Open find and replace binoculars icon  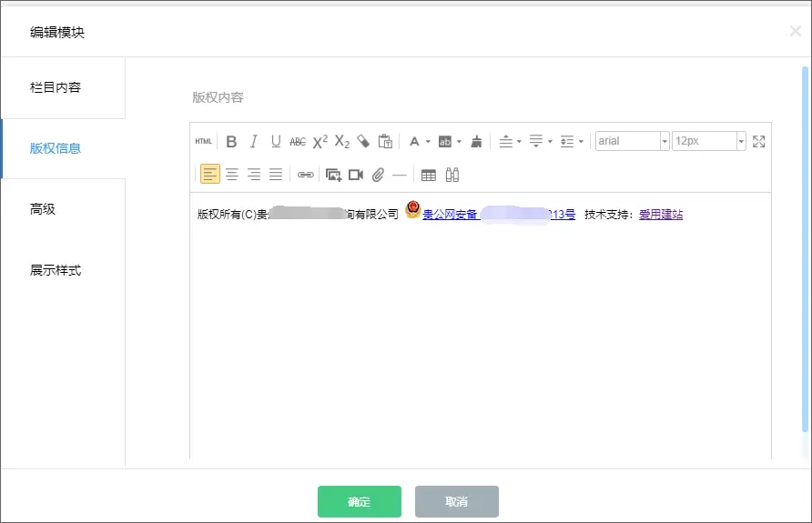[452, 175]
